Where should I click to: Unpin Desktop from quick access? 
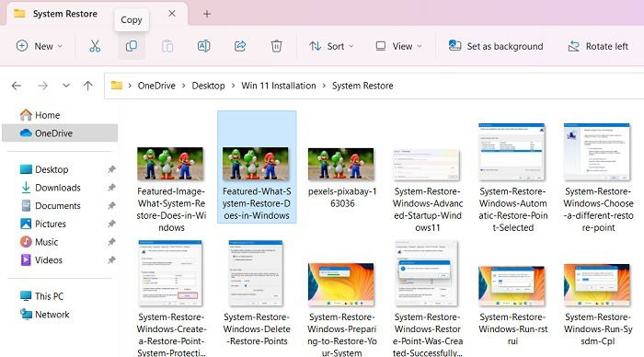[x=111, y=169]
